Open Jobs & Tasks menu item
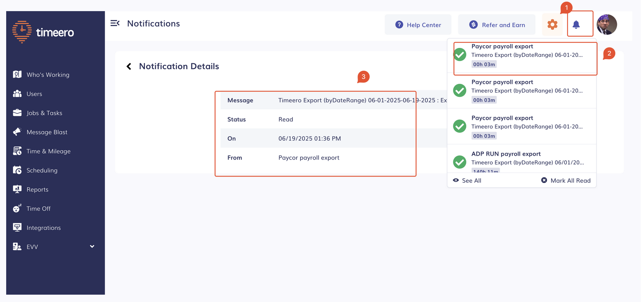Image resolution: width=644 pixels, height=302 pixels. 44,113
